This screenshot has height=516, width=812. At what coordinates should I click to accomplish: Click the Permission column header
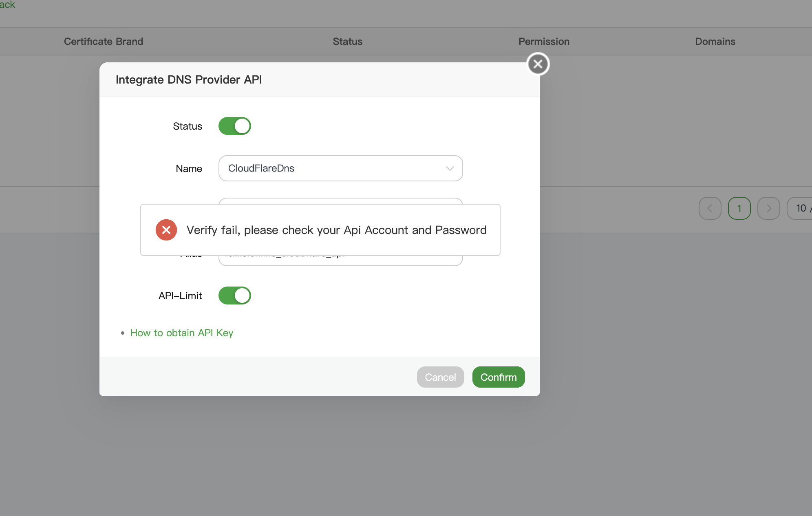coord(544,42)
